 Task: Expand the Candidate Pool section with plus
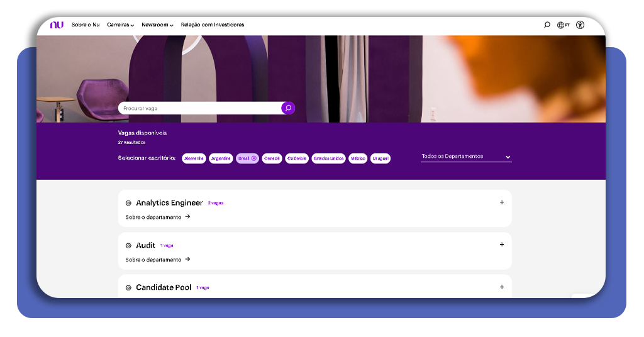click(501, 287)
